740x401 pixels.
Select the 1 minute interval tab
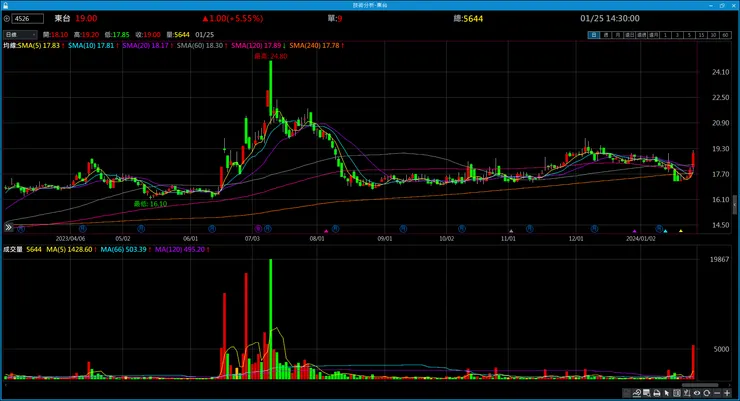[665, 35]
